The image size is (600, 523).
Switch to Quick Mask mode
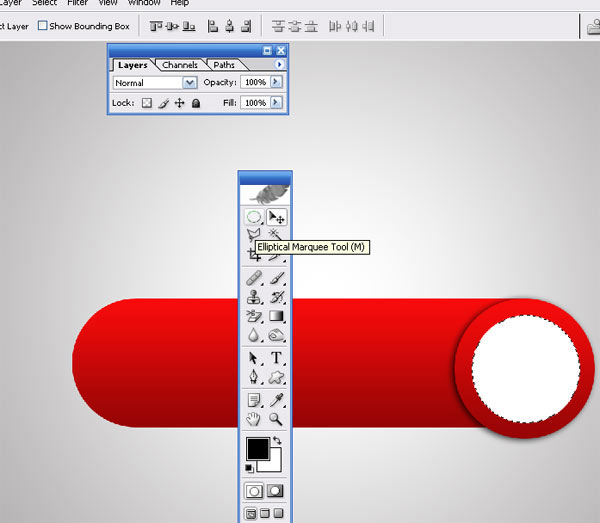pyautogui.click(x=275, y=491)
